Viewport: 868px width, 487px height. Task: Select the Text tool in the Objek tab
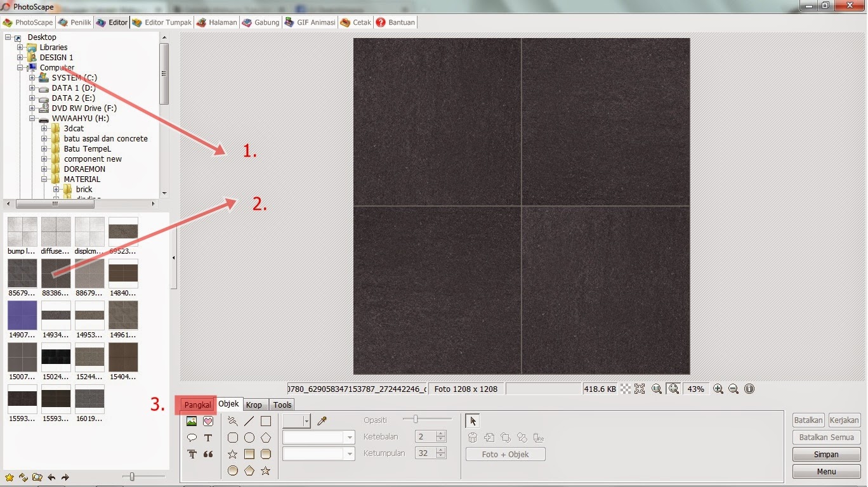pyautogui.click(x=207, y=437)
